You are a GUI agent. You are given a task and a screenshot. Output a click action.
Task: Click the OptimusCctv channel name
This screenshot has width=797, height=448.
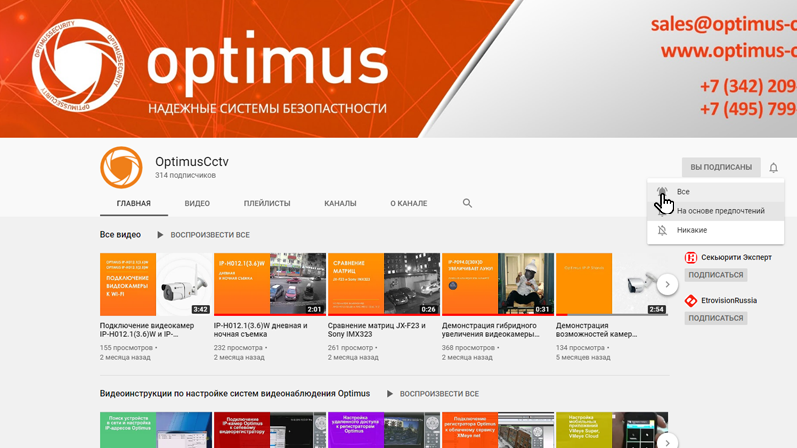(x=192, y=162)
